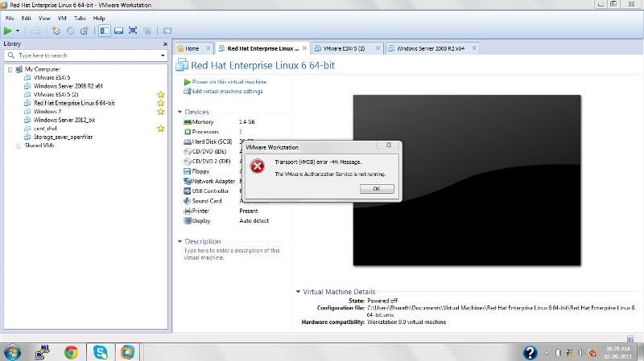Click the CD/DVD (IDE) device icon
This screenshot has height=361, width=644.
[188, 151]
